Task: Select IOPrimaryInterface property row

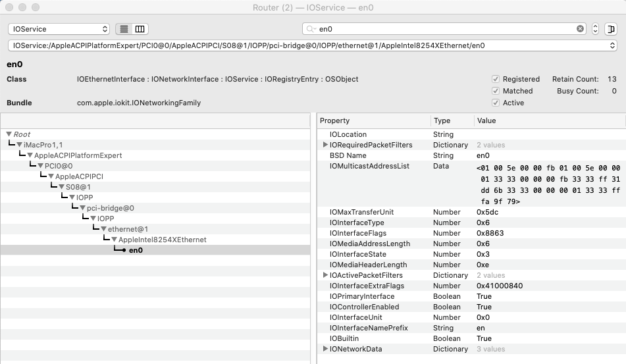Action: click(x=471, y=296)
